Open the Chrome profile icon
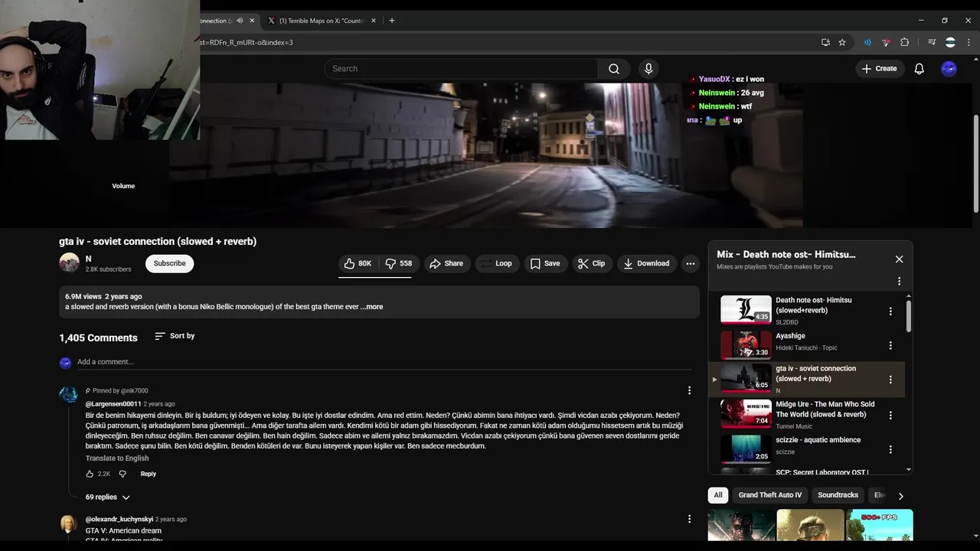980x551 pixels. coord(950,43)
